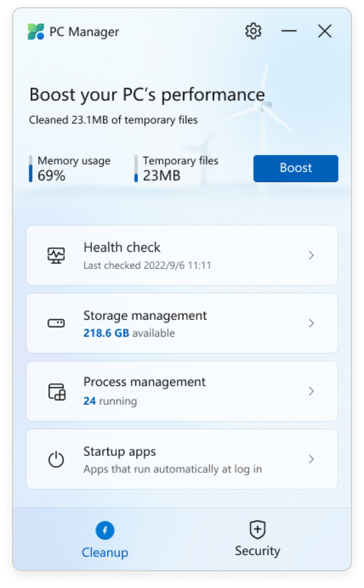Click the Health check monitor icon
This screenshot has height=588, width=364.
(56, 255)
